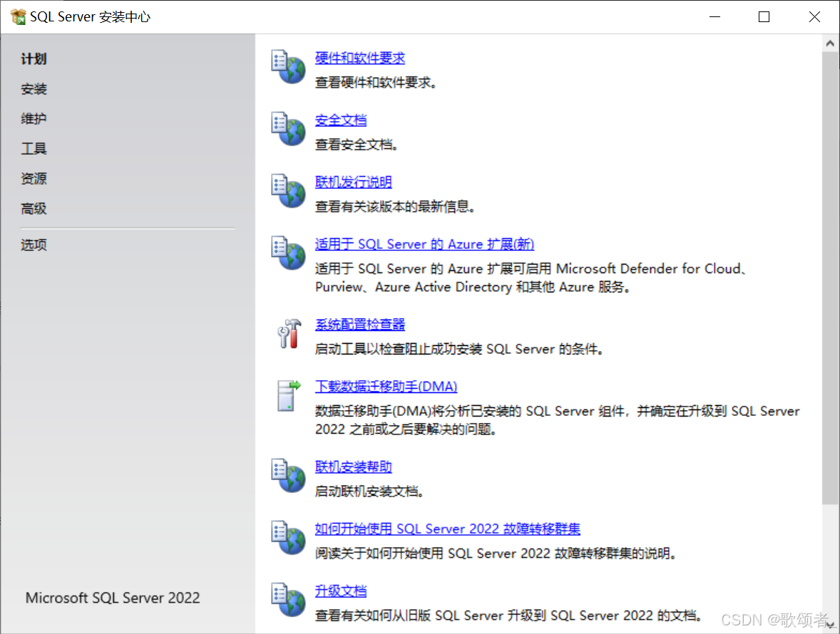840x634 pixels.
Task: Click the icon beside 联机安装帮助
Action: (x=288, y=476)
